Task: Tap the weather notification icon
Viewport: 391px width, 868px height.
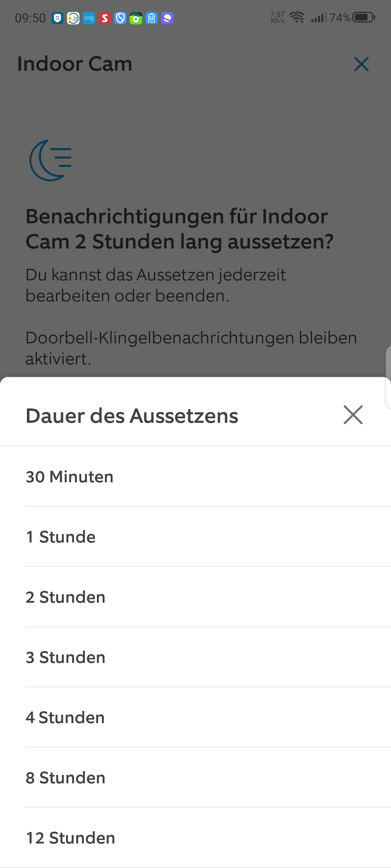Action: (73, 18)
